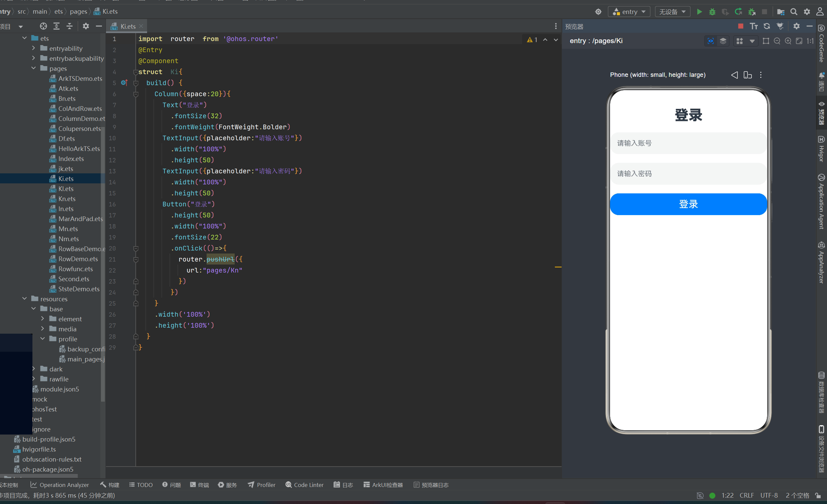Click the 请输入密码 input in preview
The image size is (827, 504).
(x=688, y=174)
